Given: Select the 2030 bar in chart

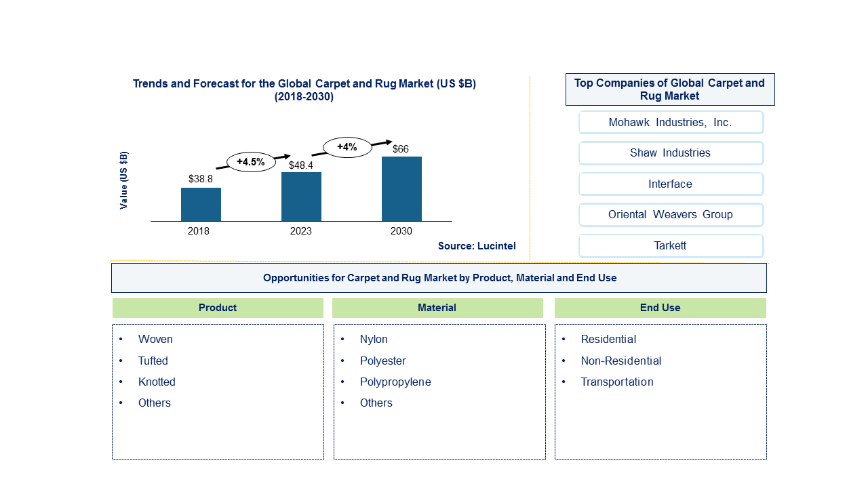Looking at the screenshot, I should (401, 189).
